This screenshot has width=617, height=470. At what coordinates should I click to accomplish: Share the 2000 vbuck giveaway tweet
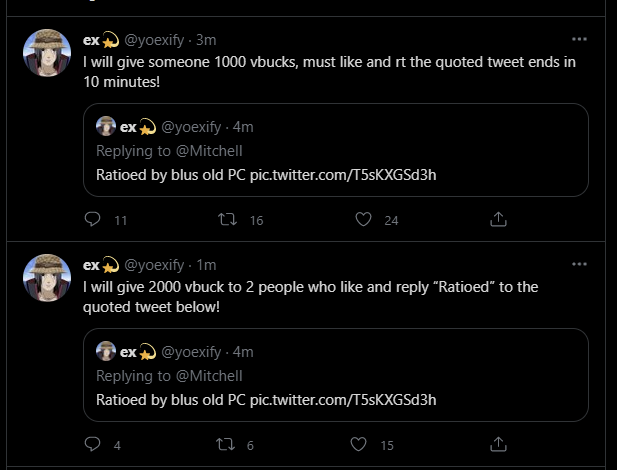point(498,445)
